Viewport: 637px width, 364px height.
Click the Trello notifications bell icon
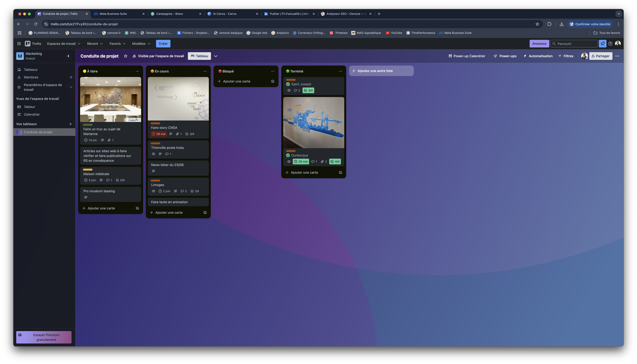tap(603, 44)
